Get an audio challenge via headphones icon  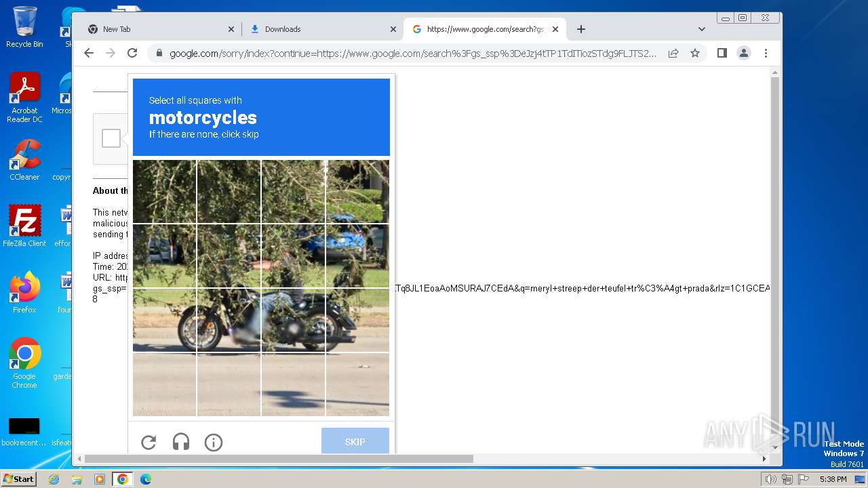(x=181, y=443)
